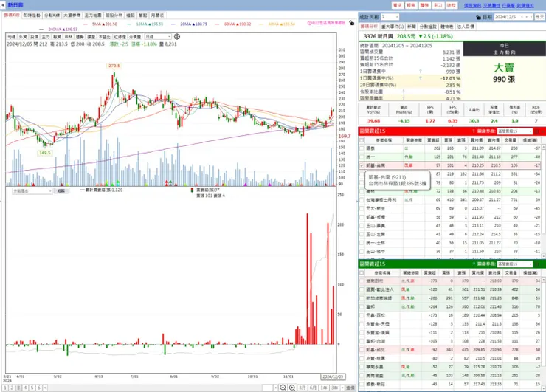Image resolution: width=546 pixels, height=392 pixels.
Task: Select the 主力 chart overlay button
Action: click(46, 37)
